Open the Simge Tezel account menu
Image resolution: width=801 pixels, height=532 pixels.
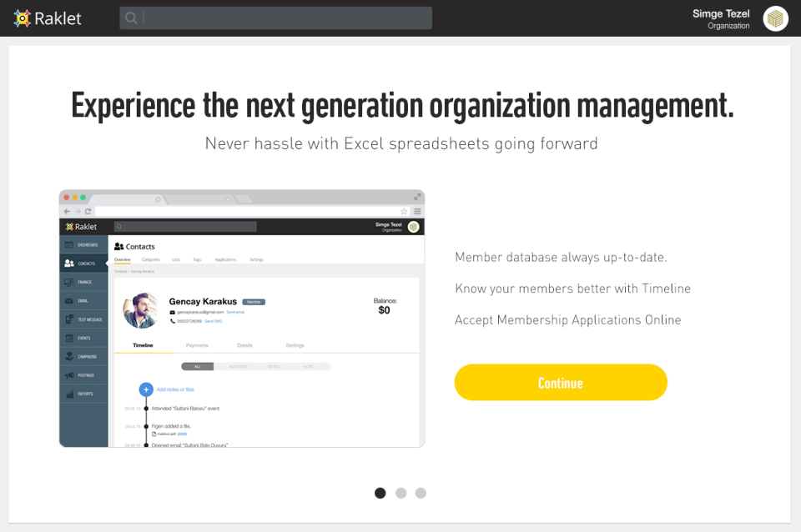tap(721, 18)
